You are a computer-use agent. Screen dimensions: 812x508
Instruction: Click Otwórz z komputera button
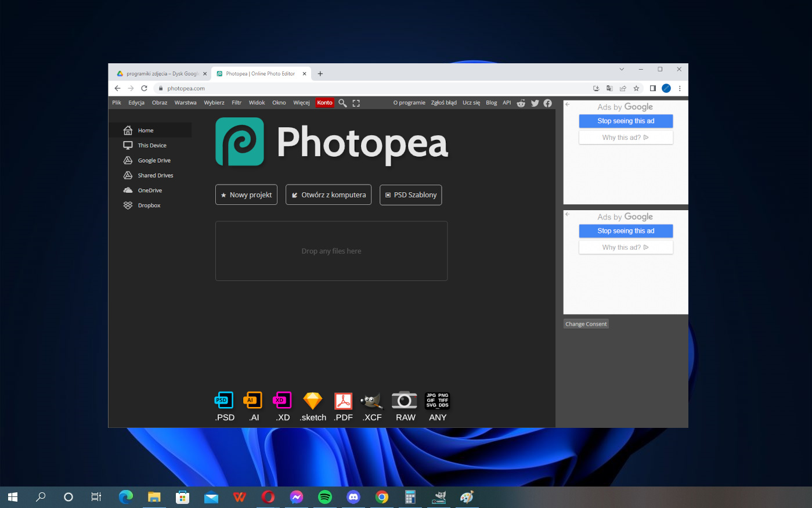coord(329,195)
